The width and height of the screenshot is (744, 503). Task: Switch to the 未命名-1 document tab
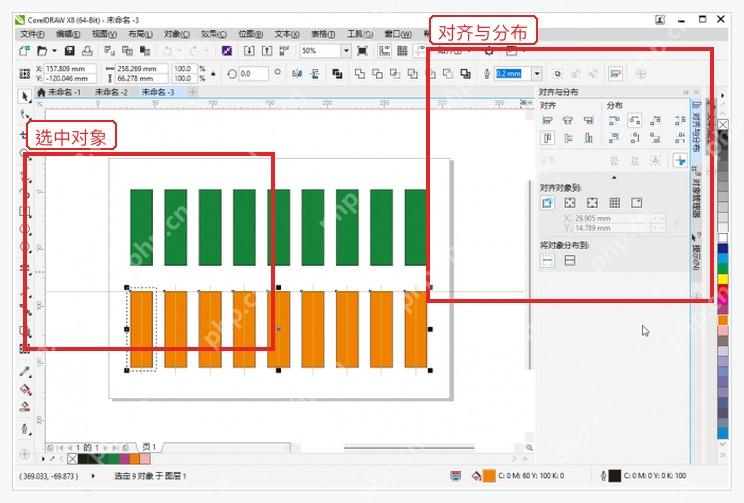pos(65,92)
